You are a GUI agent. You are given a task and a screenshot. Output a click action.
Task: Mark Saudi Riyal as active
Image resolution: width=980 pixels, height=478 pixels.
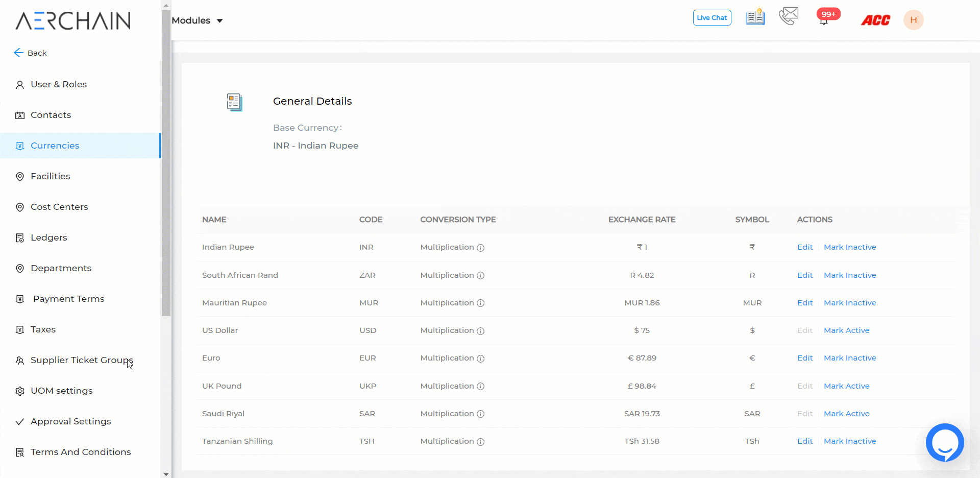tap(847, 414)
